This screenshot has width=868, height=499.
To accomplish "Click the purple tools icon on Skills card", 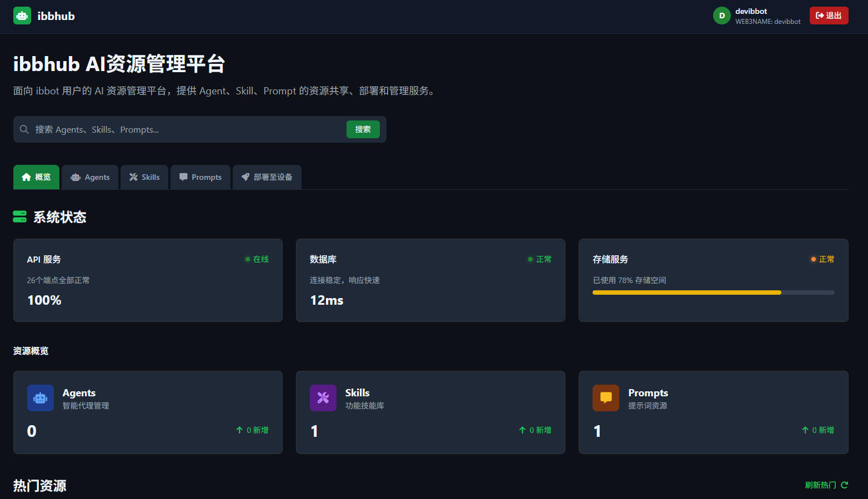I will click(323, 398).
